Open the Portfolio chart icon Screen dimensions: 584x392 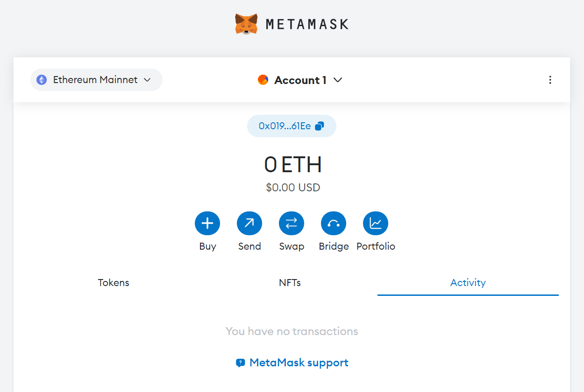[376, 224]
